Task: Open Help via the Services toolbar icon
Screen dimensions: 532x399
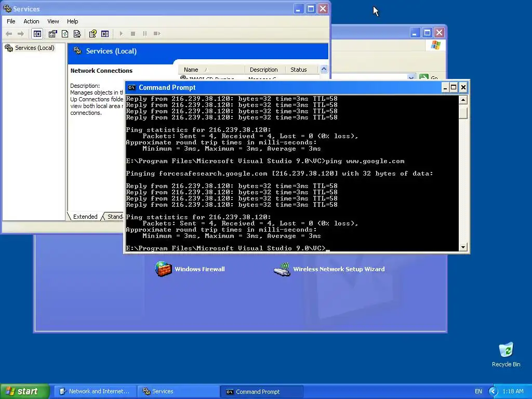Action: tap(92, 34)
